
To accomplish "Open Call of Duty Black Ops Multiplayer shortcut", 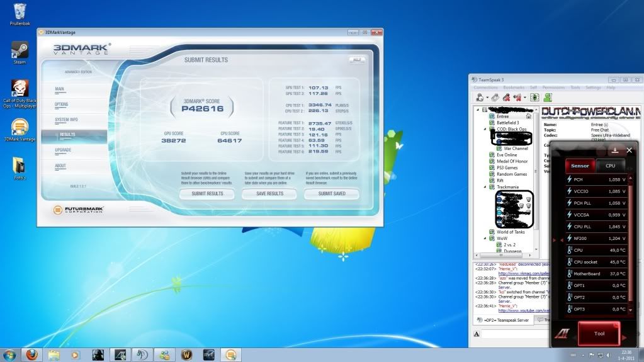I will (x=20, y=94).
